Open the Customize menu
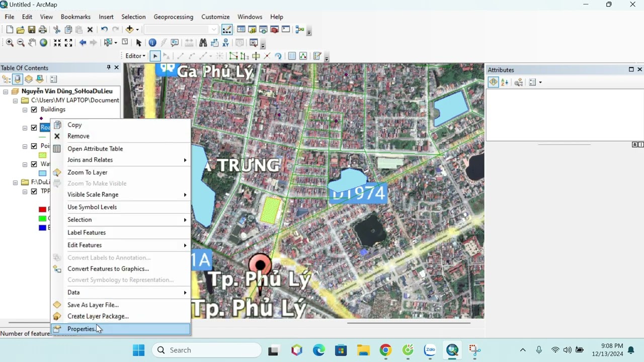 [x=215, y=17]
